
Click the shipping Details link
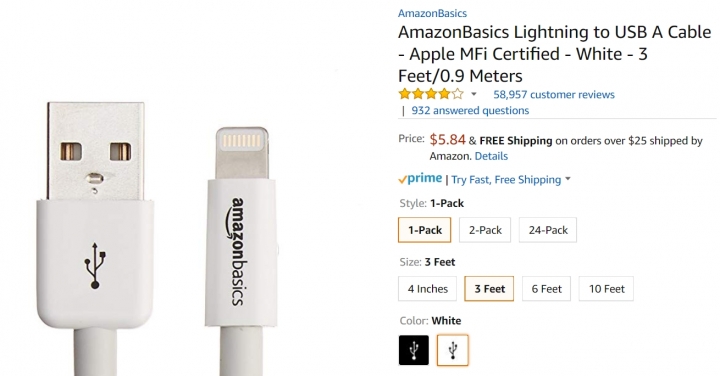(491, 156)
